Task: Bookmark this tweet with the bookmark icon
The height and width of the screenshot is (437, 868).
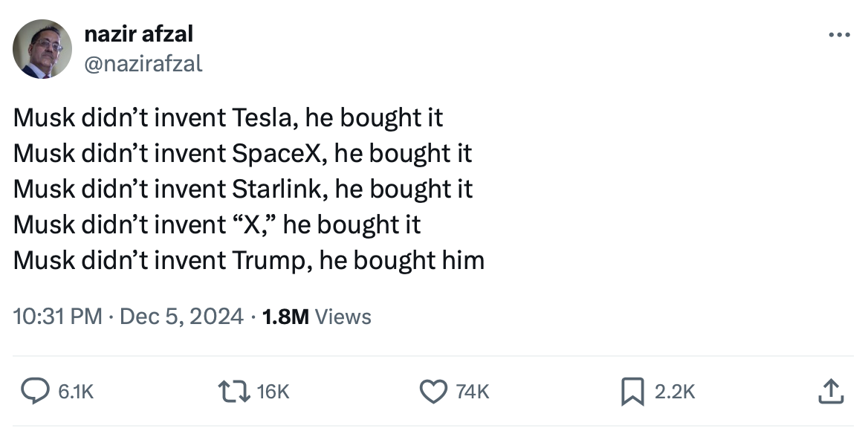Action: pyautogui.click(x=632, y=391)
